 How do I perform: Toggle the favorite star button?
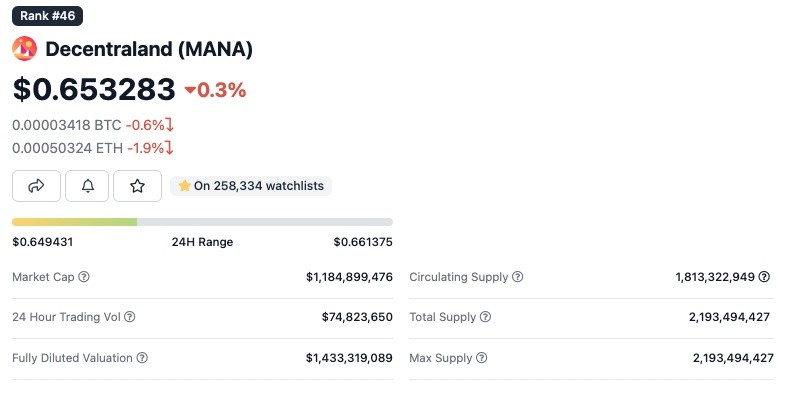(x=137, y=186)
